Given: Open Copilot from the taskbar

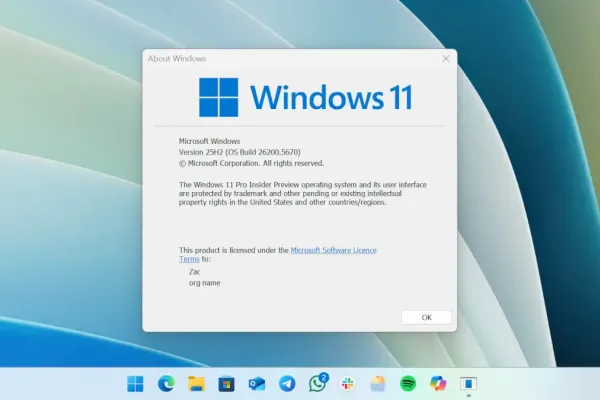Looking at the screenshot, I should [x=438, y=384].
